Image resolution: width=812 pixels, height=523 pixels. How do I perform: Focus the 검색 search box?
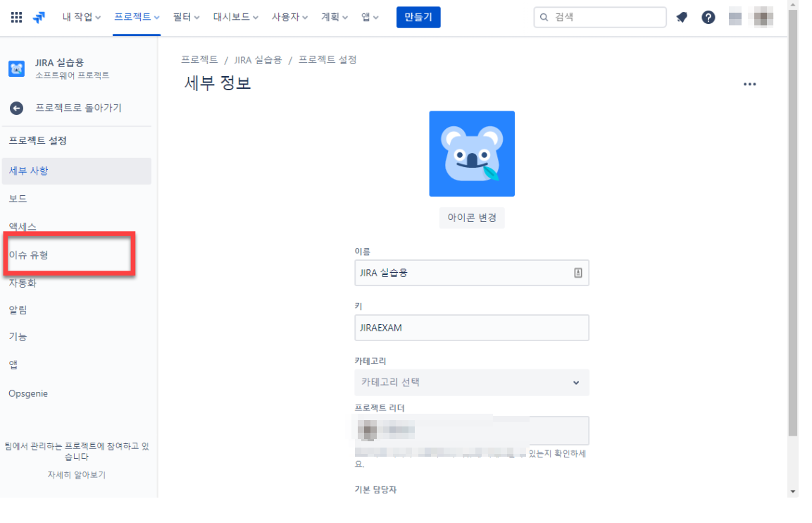[x=600, y=17]
